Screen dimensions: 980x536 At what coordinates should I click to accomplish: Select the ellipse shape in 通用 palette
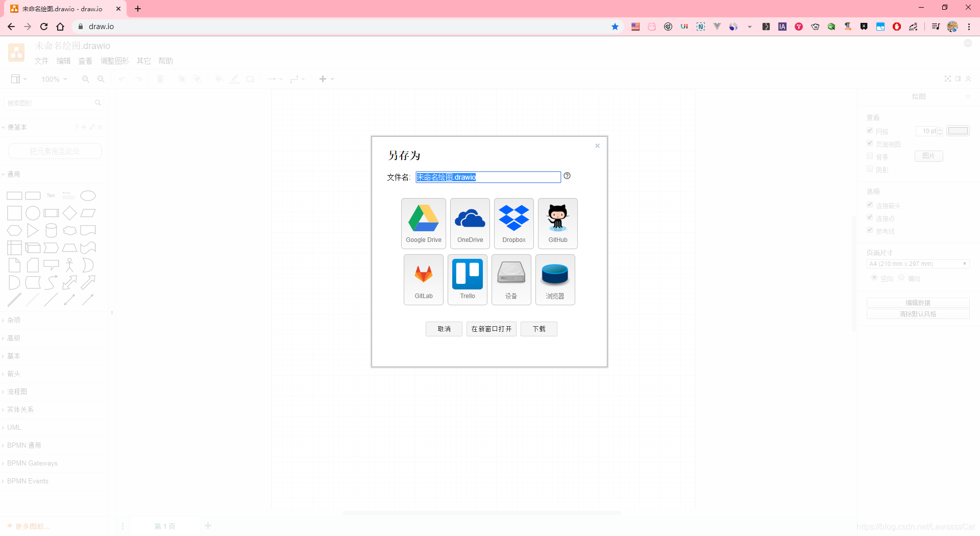pos(88,196)
